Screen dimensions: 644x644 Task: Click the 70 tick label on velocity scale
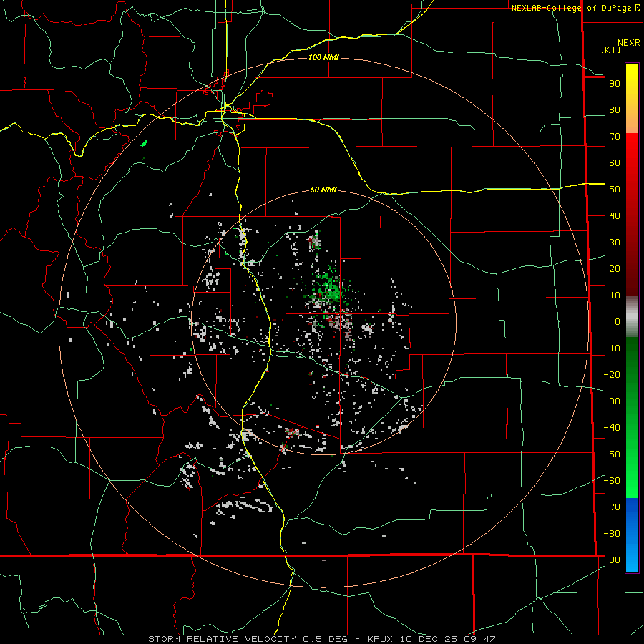click(615, 137)
